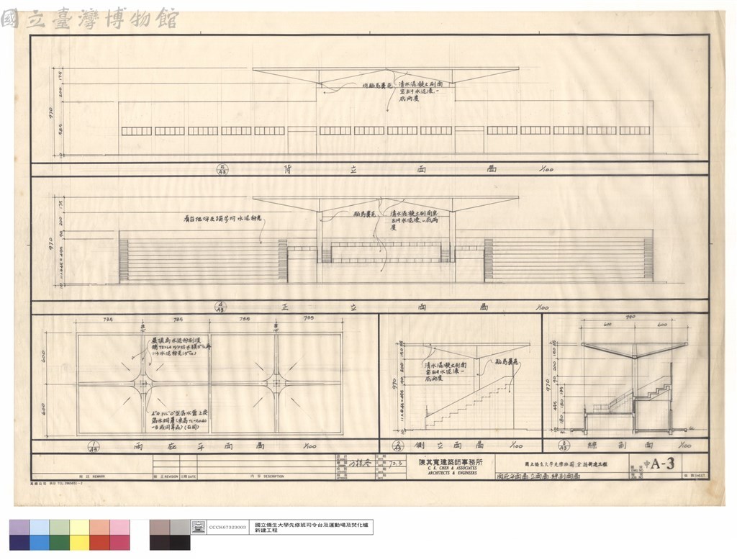Click the handwritten signature in title block
Viewport: 737px width, 560px height.
[359, 463]
